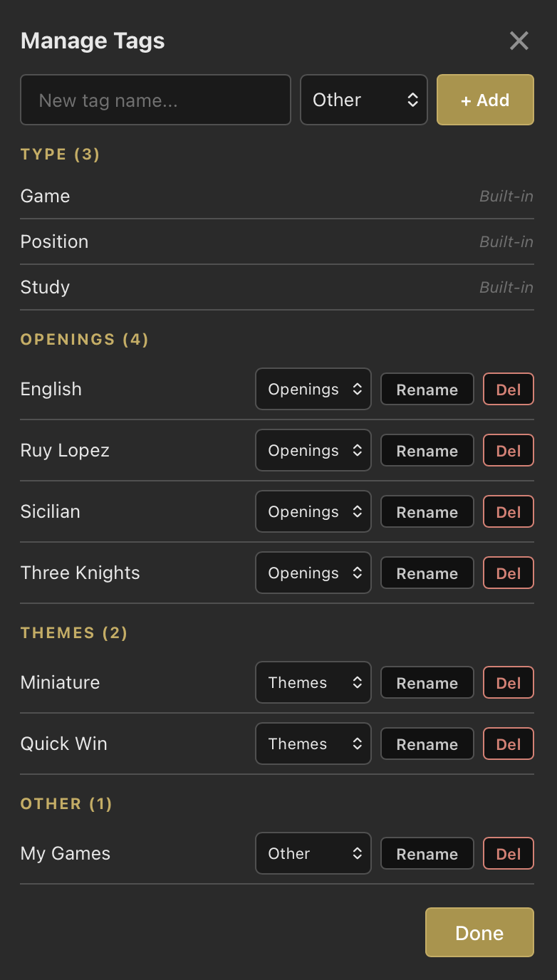Delete the Miniature tag

click(x=508, y=682)
